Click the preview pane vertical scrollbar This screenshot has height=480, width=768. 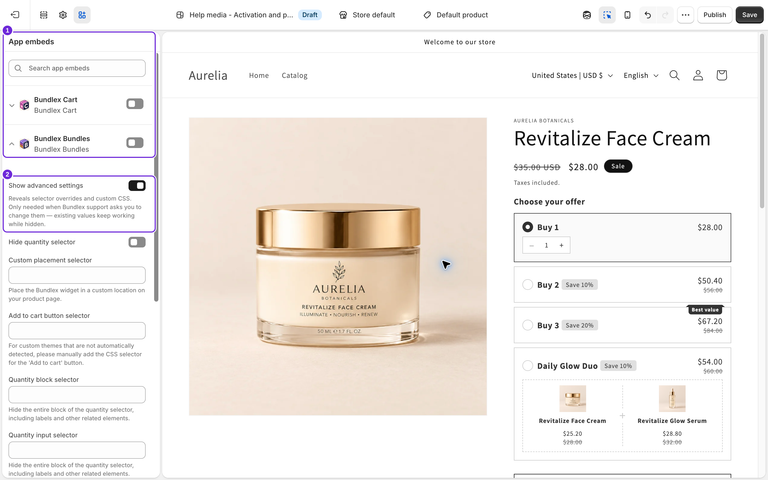[762, 121]
